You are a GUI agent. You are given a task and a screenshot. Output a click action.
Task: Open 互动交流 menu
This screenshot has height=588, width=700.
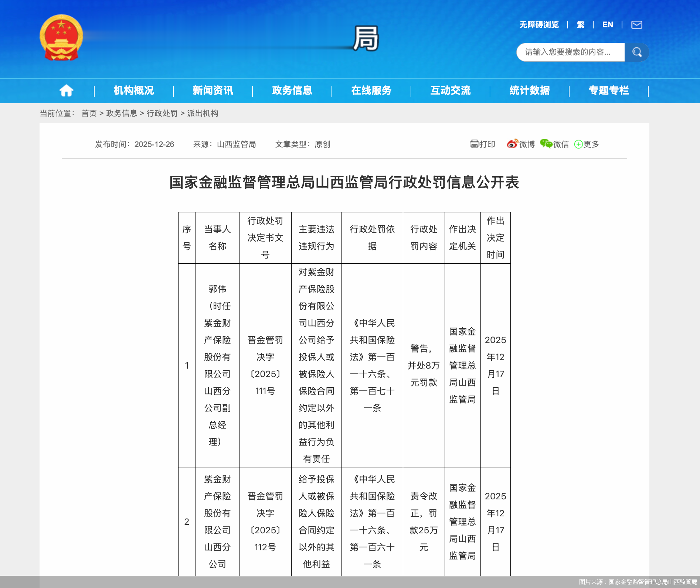point(450,90)
